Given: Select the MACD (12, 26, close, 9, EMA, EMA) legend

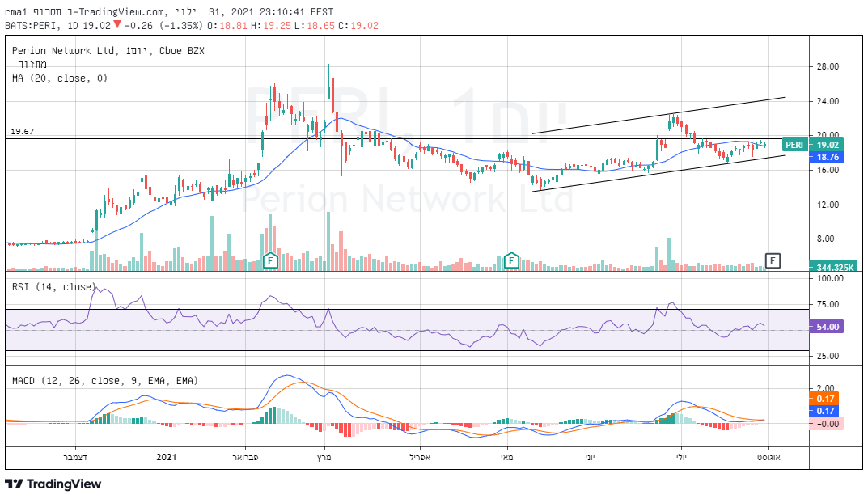Looking at the screenshot, I should click(105, 381).
